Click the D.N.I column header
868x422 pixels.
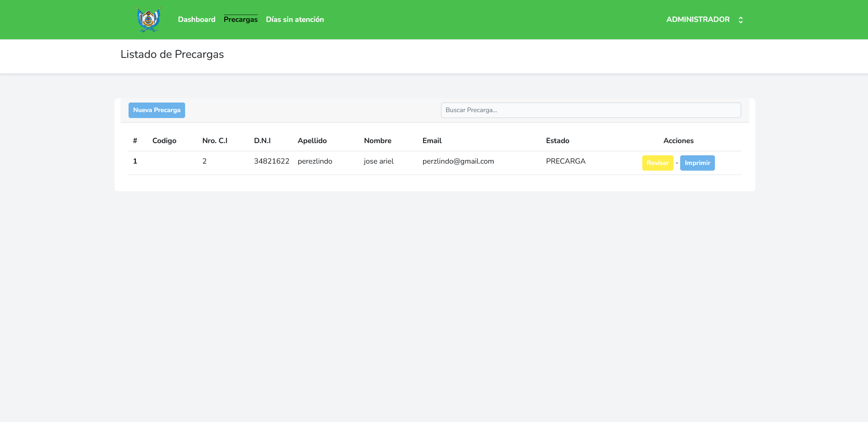tap(262, 141)
